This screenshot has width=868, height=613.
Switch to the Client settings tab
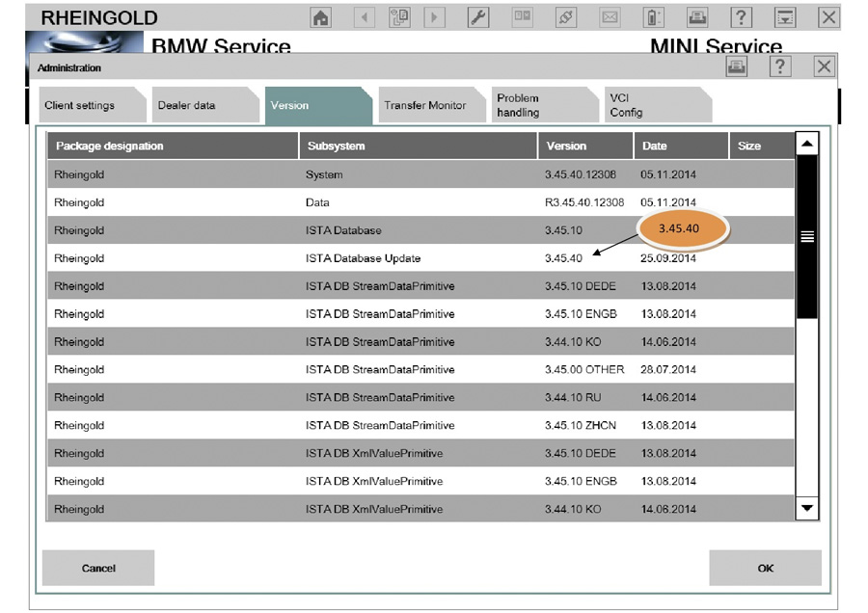click(x=79, y=106)
